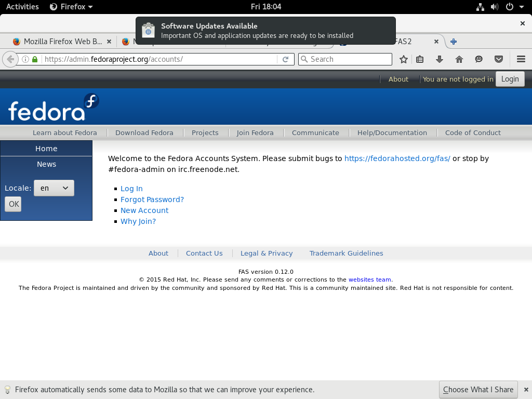Open the footer About link
532x399 pixels.
point(158,253)
